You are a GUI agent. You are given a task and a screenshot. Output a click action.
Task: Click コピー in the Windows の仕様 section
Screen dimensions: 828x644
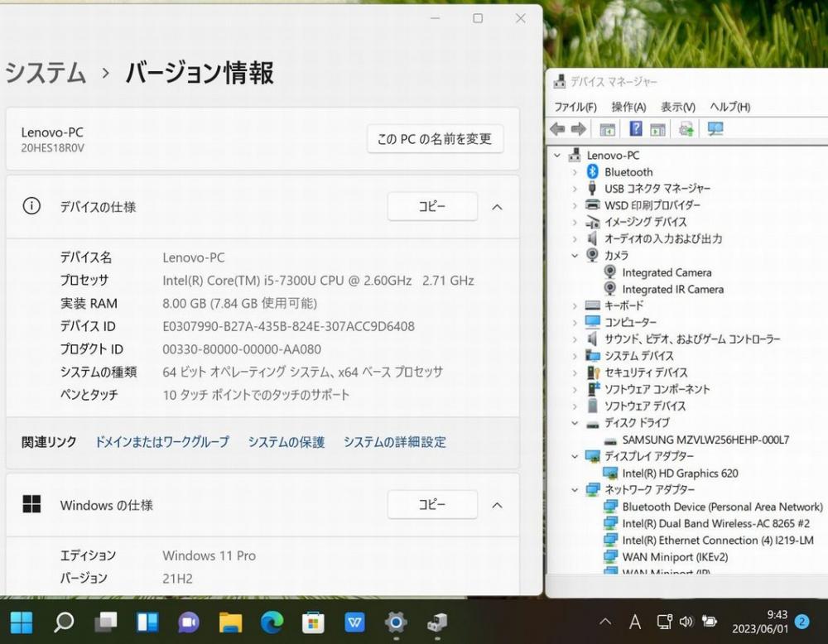(432, 505)
